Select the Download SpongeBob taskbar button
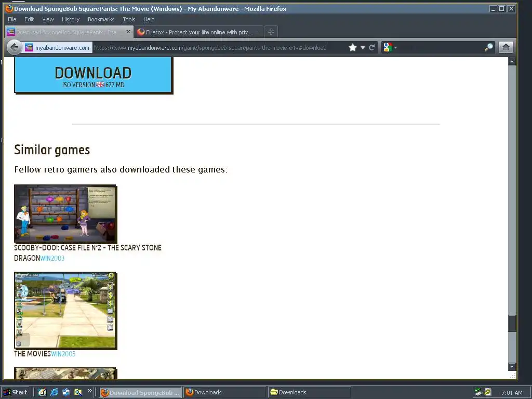Screen dimensions: 532x399 coord(140,393)
